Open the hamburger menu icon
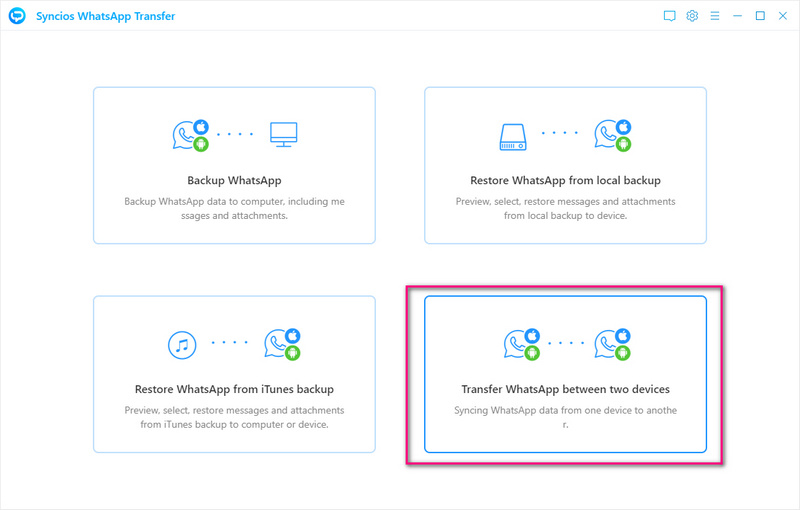This screenshot has height=510, width=800. tap(715, 16)
